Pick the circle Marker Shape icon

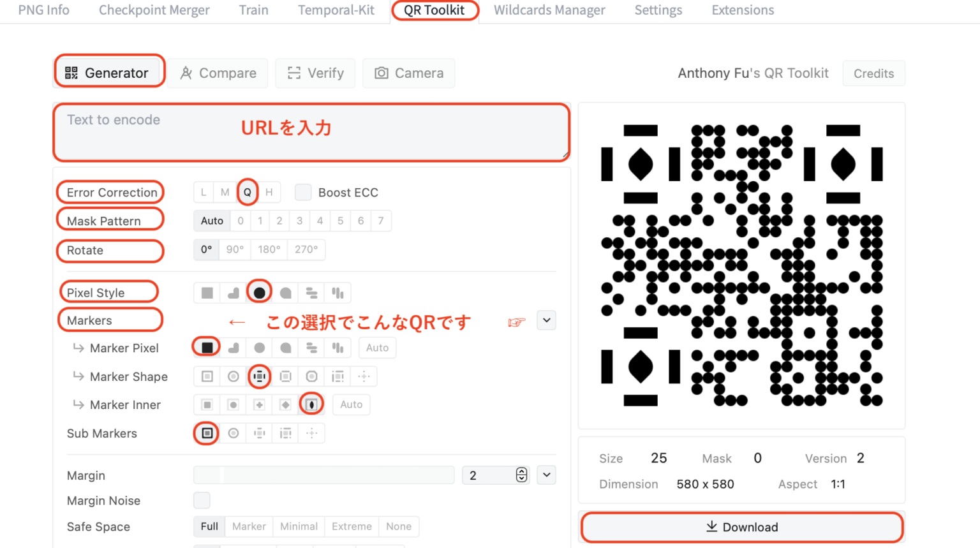233,376
